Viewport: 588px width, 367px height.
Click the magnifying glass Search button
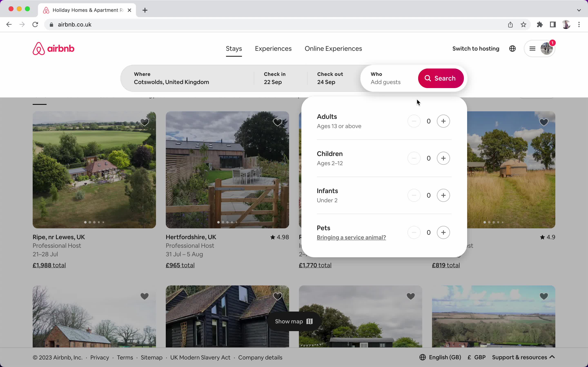tap(441, 78)
